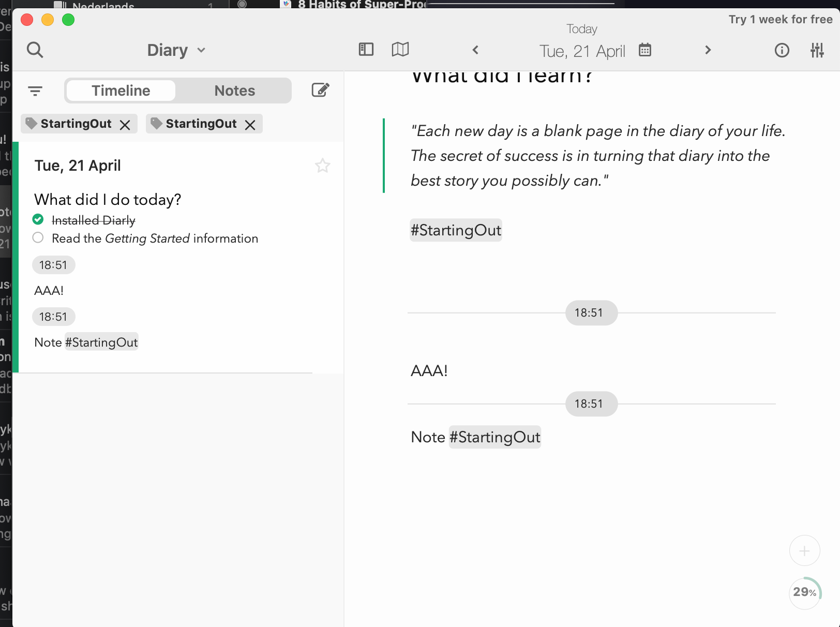Click the second 18:51 timestamp in timeline

point(53,317)
